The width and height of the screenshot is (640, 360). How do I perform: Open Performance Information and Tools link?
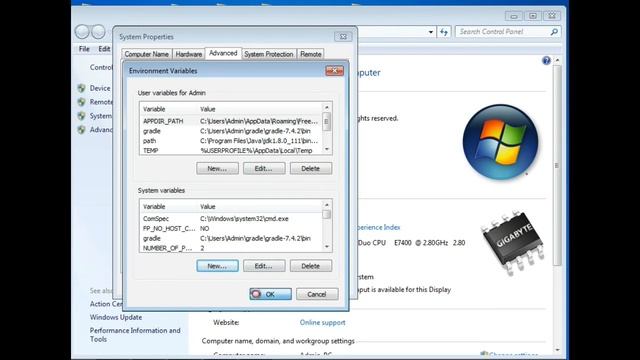(135, 335)
